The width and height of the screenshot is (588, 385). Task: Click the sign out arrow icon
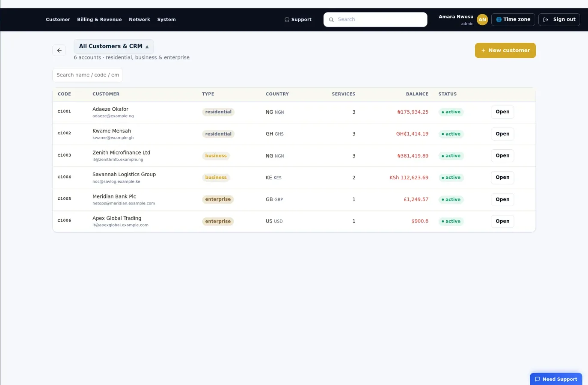tap(546, 20)
